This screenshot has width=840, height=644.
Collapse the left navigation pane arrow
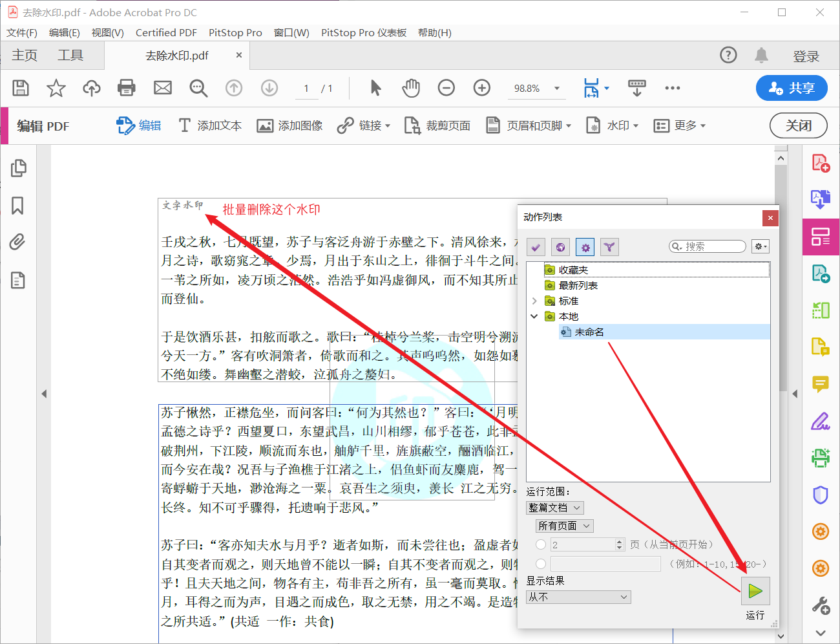[44, 393]
